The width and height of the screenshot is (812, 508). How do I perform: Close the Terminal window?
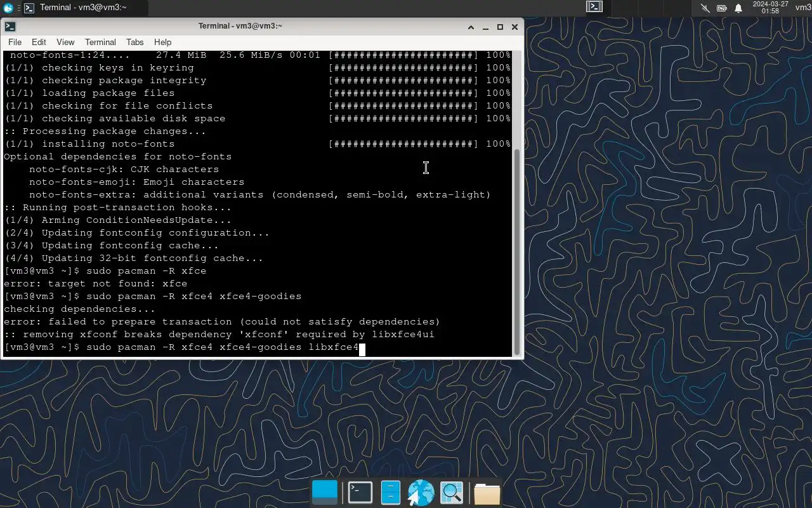514,27
